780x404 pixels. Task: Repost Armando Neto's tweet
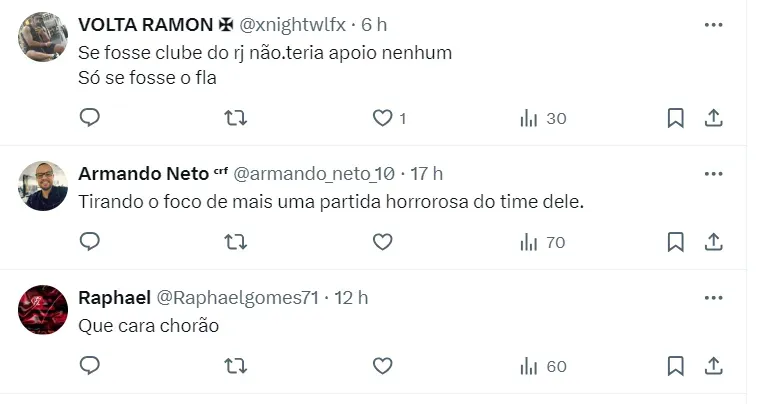tap(236, 242)
